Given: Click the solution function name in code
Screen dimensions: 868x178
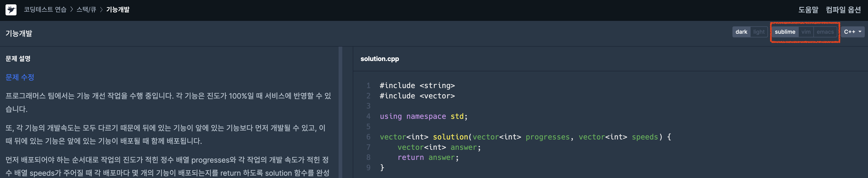Looking at the screenshot, I should tap(450, 137).
